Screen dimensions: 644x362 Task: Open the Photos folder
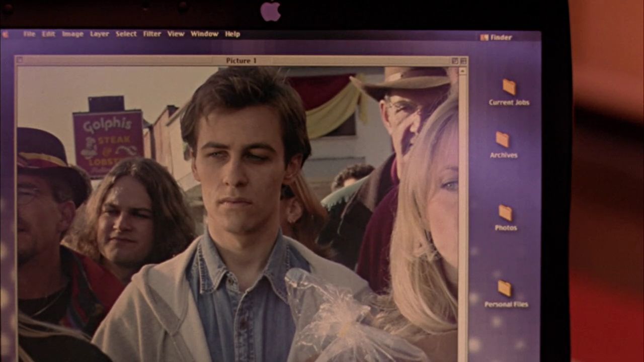tap(506, 217)
